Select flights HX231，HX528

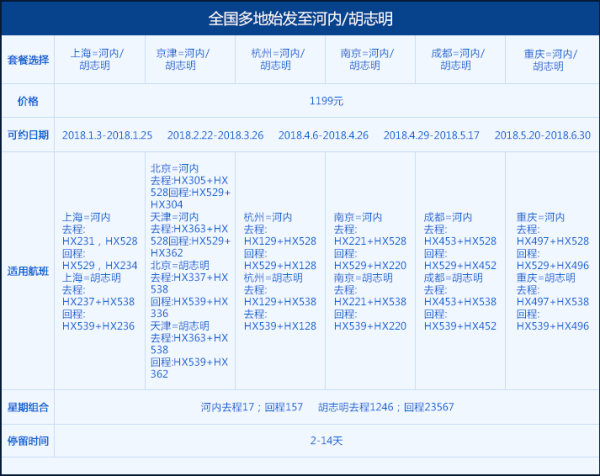[99, 241]
